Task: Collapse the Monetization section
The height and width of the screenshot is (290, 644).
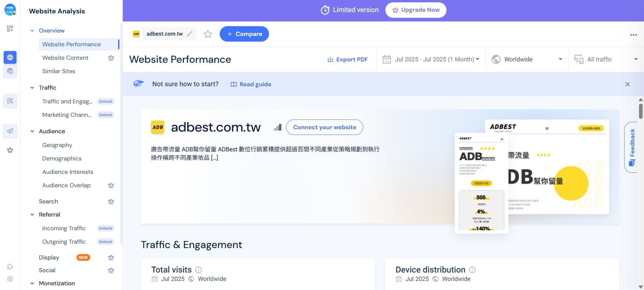Action: 32,283
